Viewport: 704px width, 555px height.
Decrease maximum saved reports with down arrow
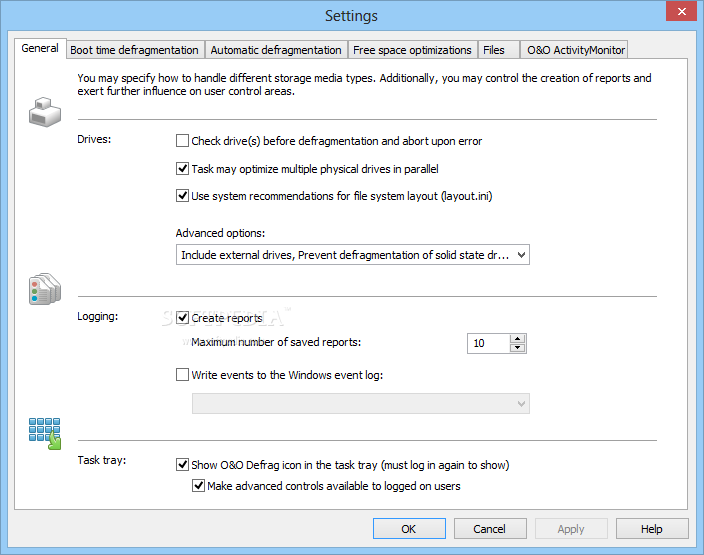518,348
